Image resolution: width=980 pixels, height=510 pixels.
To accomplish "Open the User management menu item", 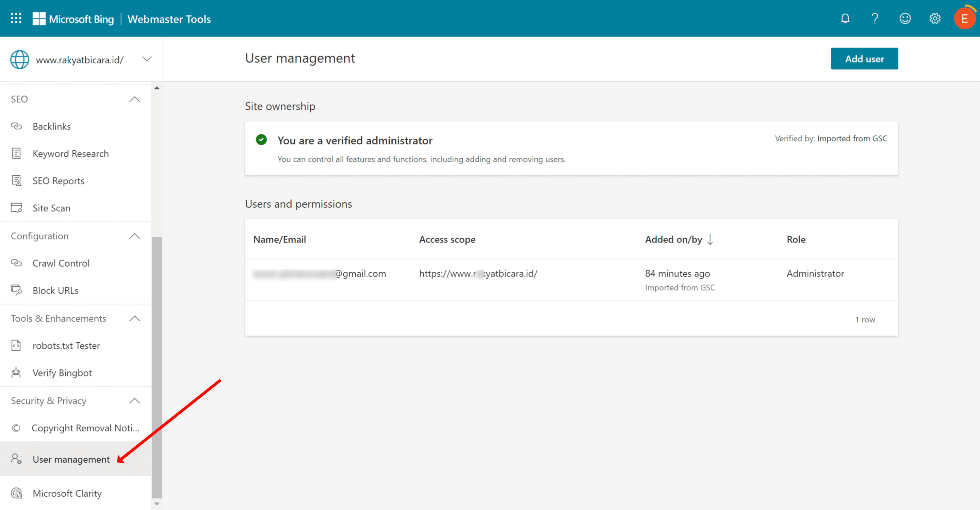I will (x=71, y=459).
